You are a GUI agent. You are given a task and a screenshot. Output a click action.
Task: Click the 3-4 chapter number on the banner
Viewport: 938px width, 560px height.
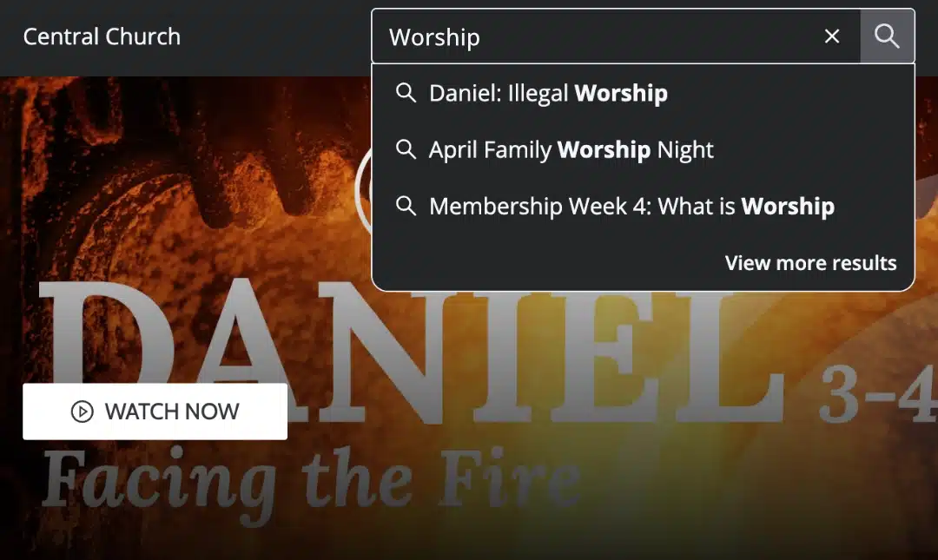[877, 393]
